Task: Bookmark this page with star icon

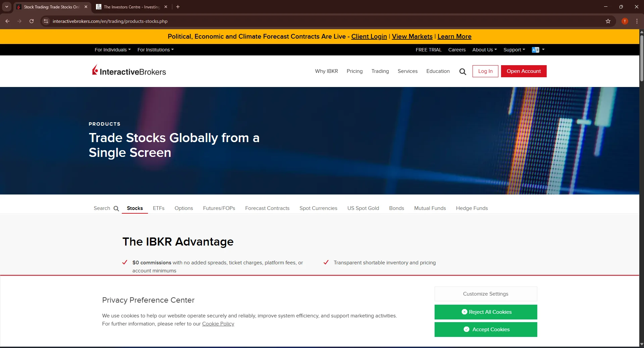Action: pyautogui.click(x=608, y=21)
